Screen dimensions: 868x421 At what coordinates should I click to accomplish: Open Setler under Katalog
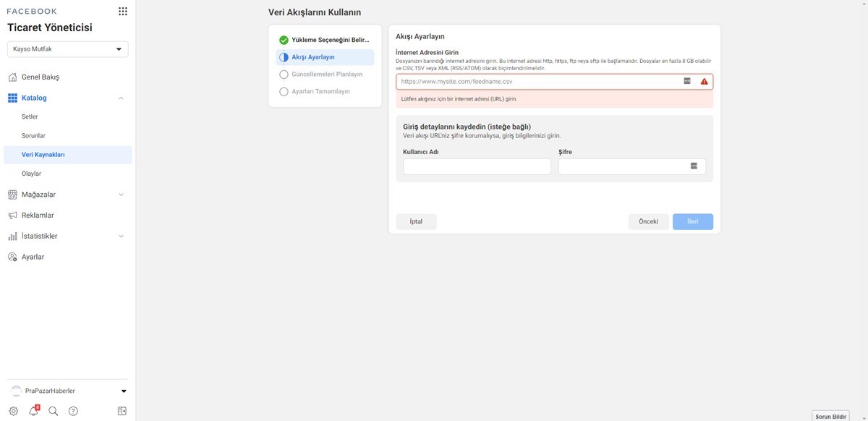[30, 116]
